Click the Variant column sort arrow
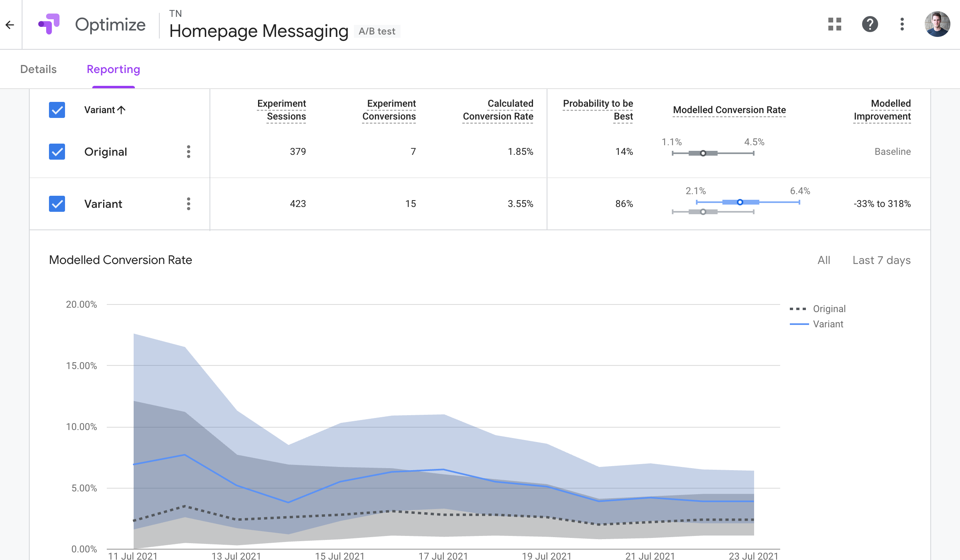The width and height of the screenshot is (960, 560). pyautogui.click(x=122, y=110)
